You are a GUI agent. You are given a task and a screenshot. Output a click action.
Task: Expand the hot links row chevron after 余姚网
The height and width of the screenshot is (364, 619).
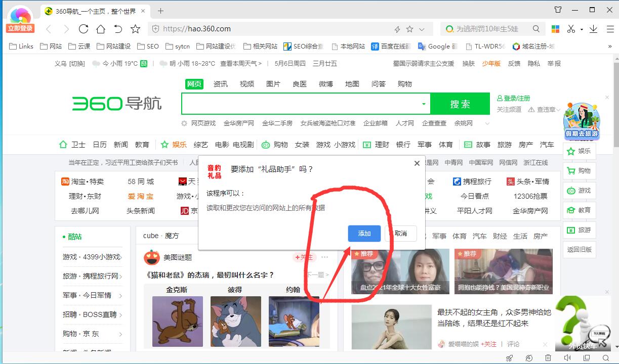pyautogui.click(x=487, y=123)
